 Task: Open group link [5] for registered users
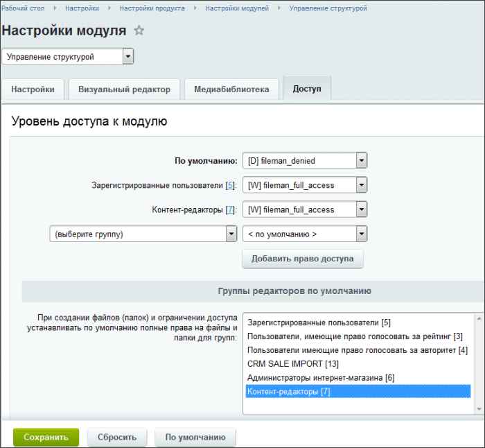pyautogui.click(x=231, y=186)
